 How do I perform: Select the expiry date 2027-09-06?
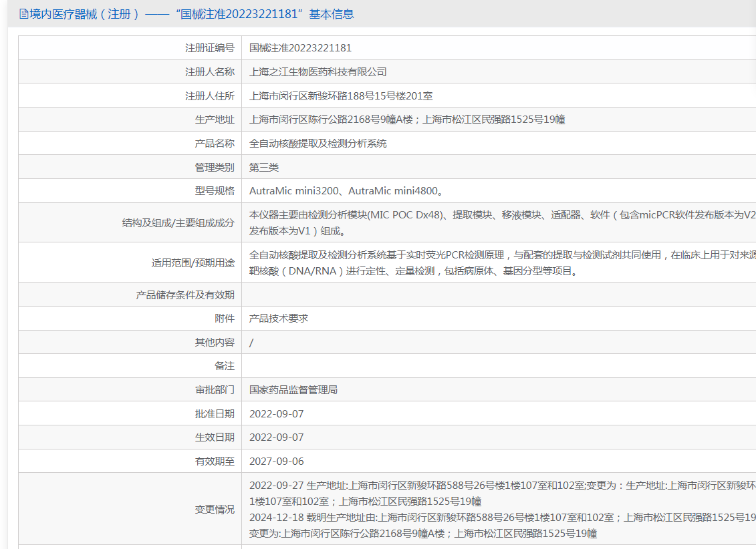[276, 462]
